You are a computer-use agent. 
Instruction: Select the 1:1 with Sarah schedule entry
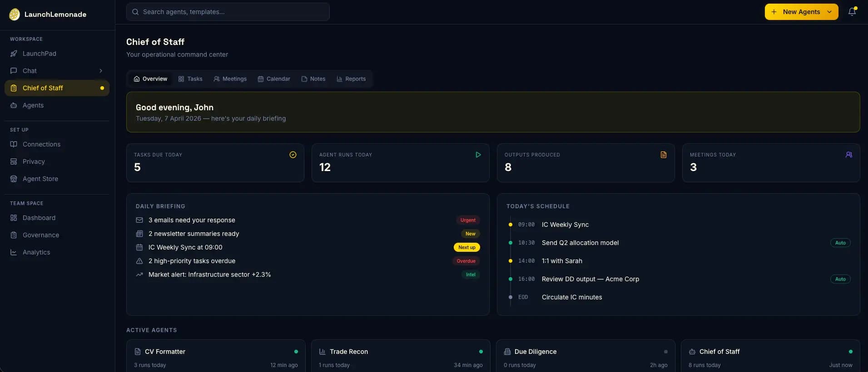click(x=679, y=261)
